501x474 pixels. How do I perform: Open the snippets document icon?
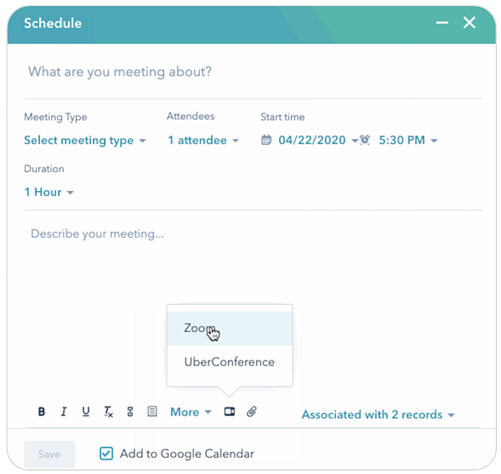(152, 412)
